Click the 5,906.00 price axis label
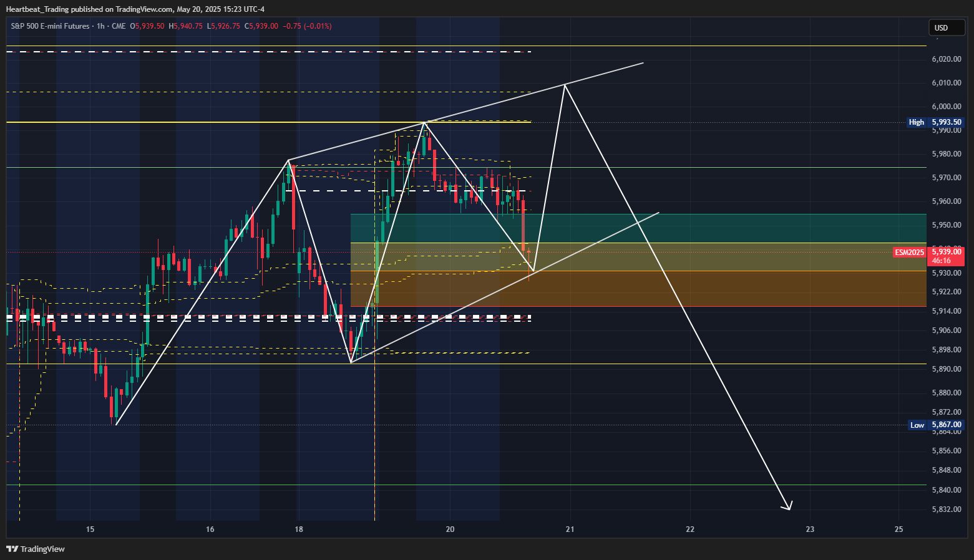 click(x=946, y=331)
